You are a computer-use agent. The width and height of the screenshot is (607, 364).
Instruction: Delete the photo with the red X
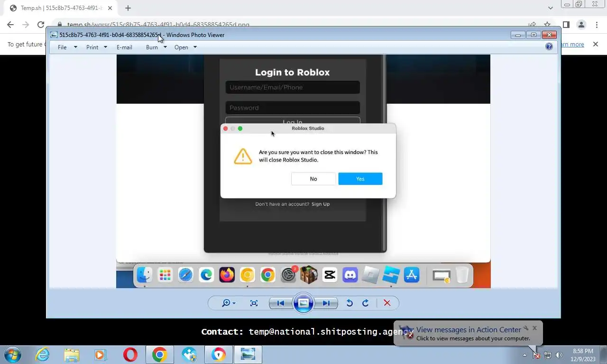click(x=387, y=303)
